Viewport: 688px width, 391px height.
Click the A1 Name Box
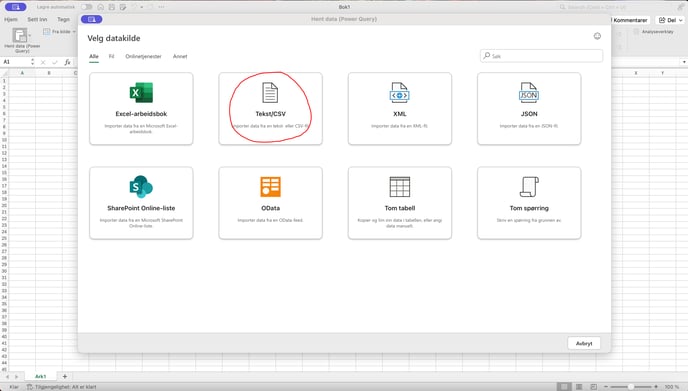[15, 62]
